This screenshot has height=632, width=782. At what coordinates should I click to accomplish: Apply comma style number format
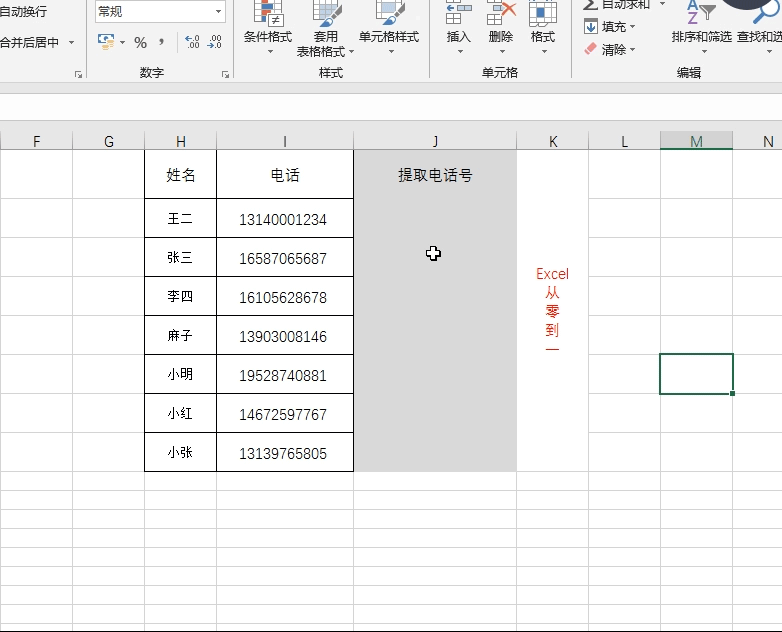point(162,42)
